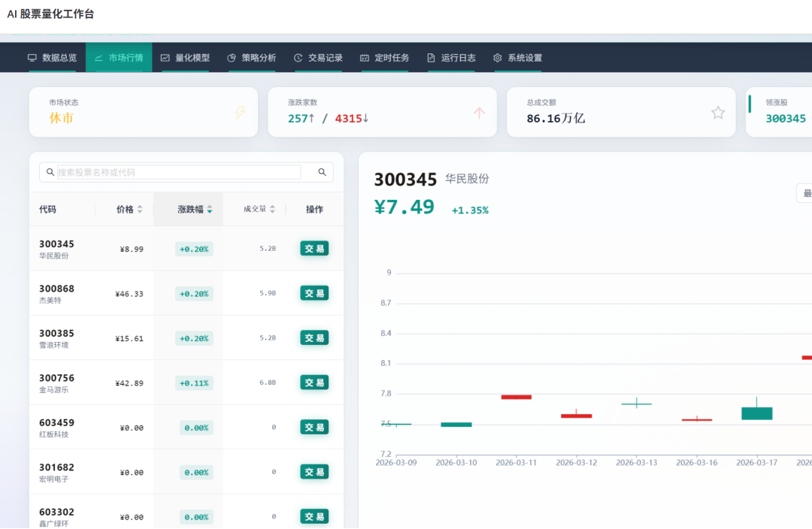Screen dimensions: 812x529
Task: Switch to the 市场行情 tab
Action: [x=119, y=57]
